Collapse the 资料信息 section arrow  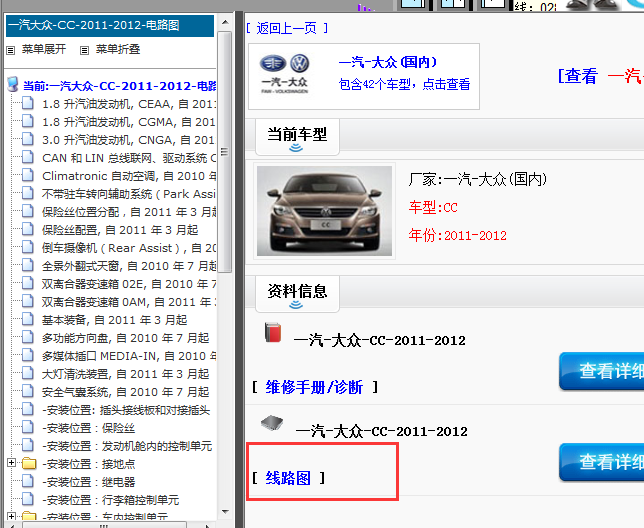(296, 305)
